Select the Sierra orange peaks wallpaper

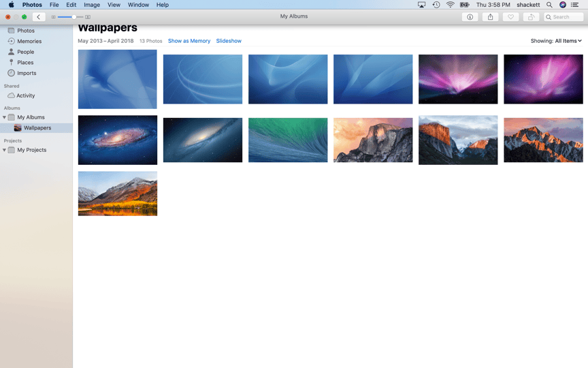(x=543, y=140)
